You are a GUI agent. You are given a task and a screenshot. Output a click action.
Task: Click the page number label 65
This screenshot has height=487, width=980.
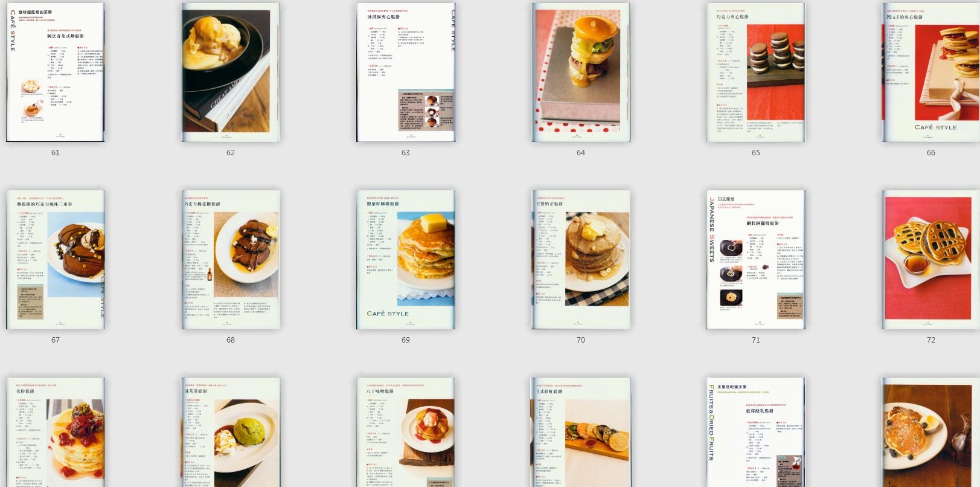click(755, 153)
